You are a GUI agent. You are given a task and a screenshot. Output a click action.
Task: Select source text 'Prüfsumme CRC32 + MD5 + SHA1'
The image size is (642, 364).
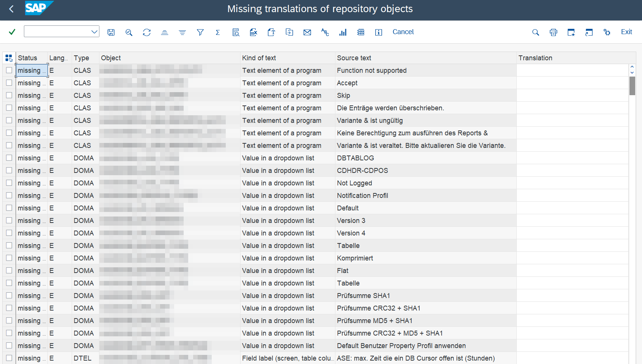390,333
